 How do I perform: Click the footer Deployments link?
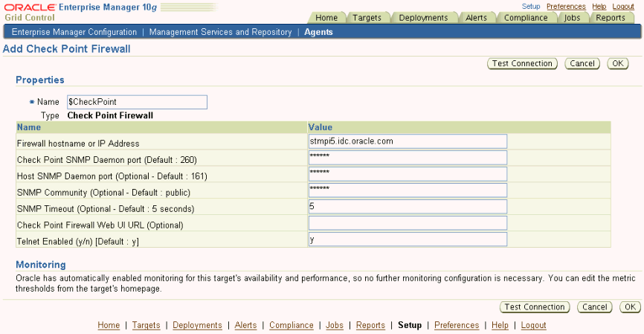point(197,325)
